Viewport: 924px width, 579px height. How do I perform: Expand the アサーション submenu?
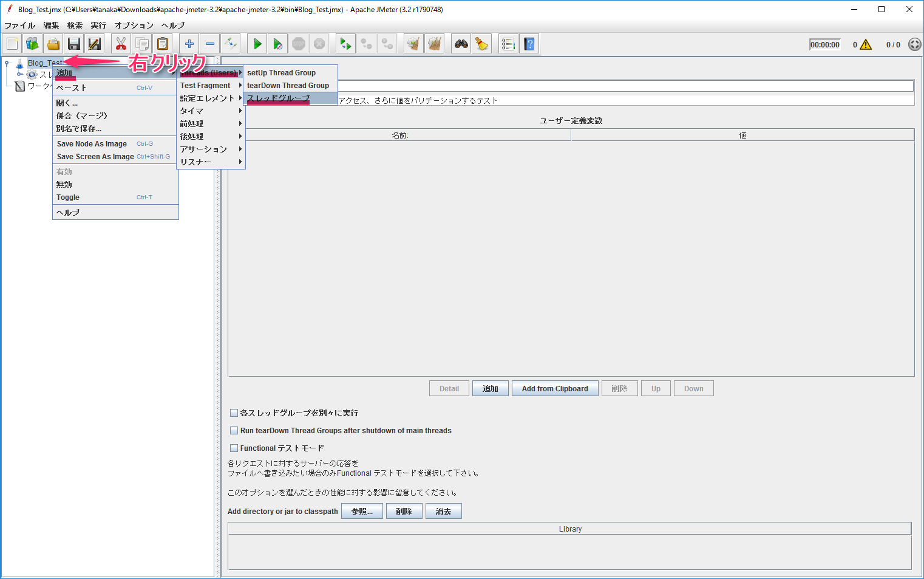click(211, 149)
